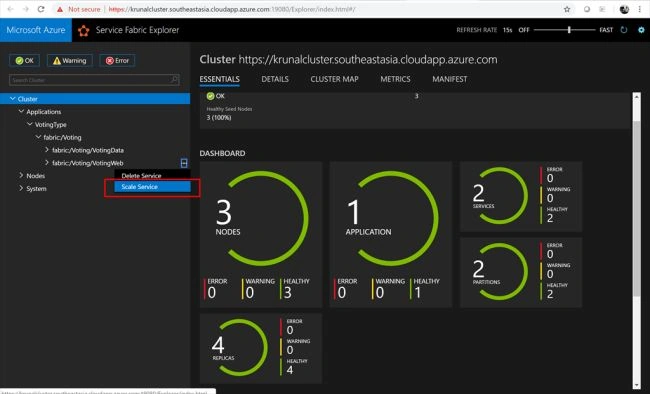The height and width of the screenshot is (394, 650).
Task: Click the Microsoft Azure brand link
Action: click(x=36, y=30)
